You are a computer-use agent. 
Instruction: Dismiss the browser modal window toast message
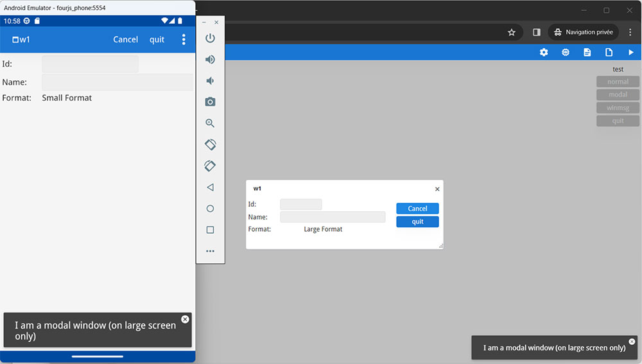632,342
